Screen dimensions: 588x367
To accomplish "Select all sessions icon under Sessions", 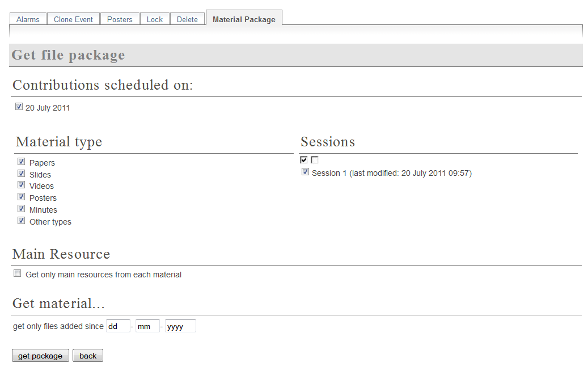I will (x=304, y=160).
